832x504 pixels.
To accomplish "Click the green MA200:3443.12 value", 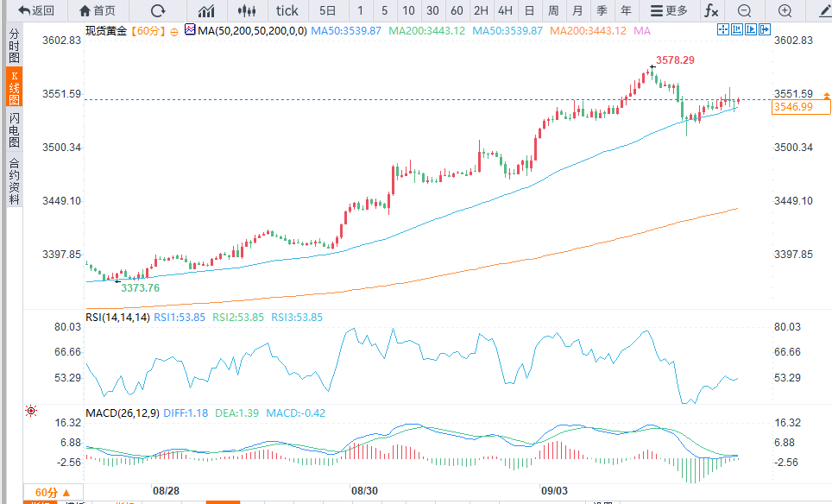I will point(426,31).
